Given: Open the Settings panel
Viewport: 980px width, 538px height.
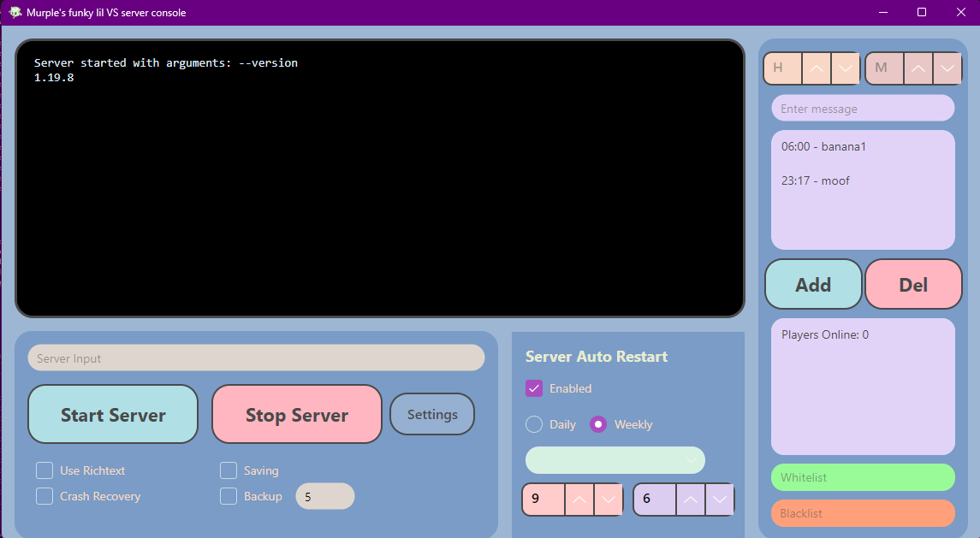Looking at the screenshot, I should click(432, 414).
